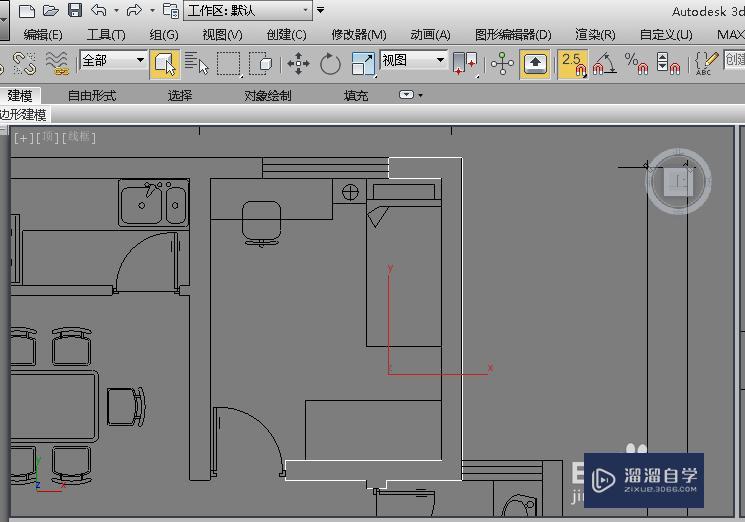Open the 自定义(U) menu
Screen dimensions: 745x522
666,35
